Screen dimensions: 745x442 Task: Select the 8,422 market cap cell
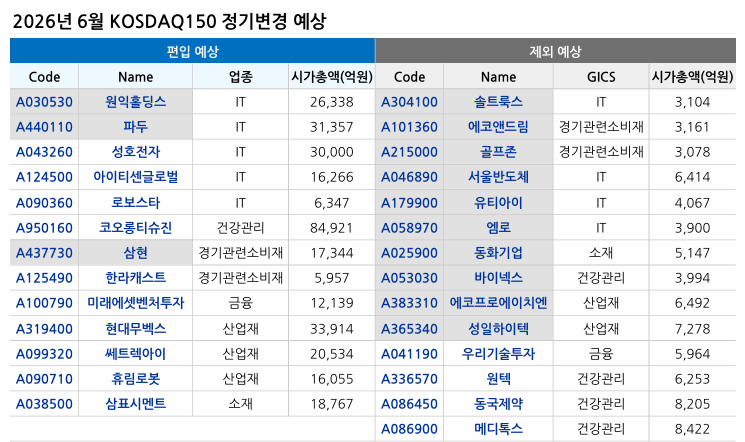point(692,429)
